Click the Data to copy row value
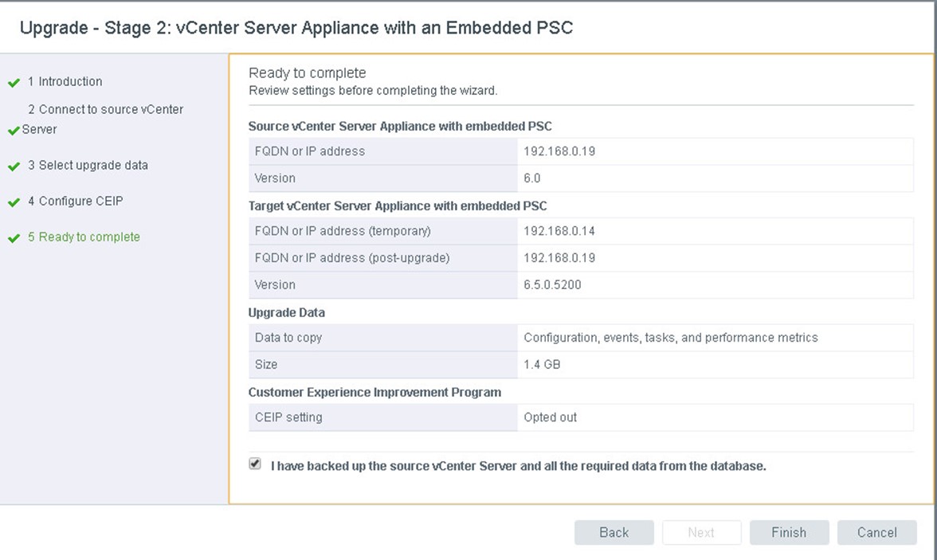This screenshot has width=937, height=560. 671,338
